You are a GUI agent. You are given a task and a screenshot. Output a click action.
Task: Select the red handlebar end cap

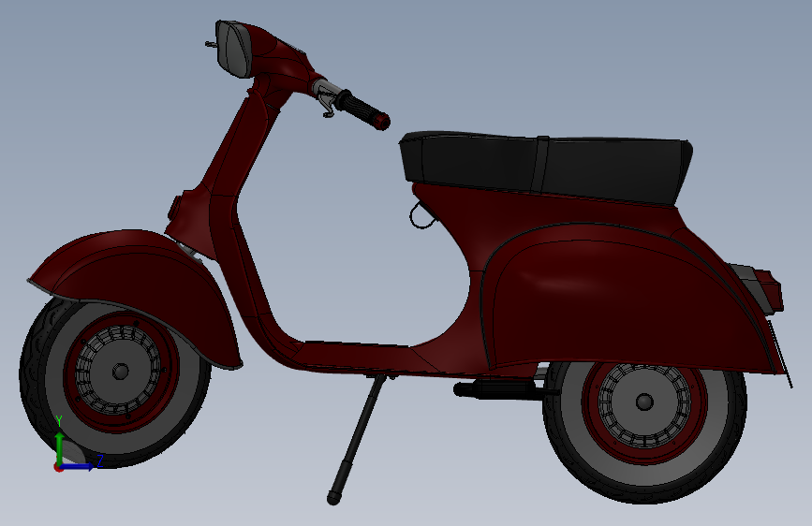click(x=382, y=121)
